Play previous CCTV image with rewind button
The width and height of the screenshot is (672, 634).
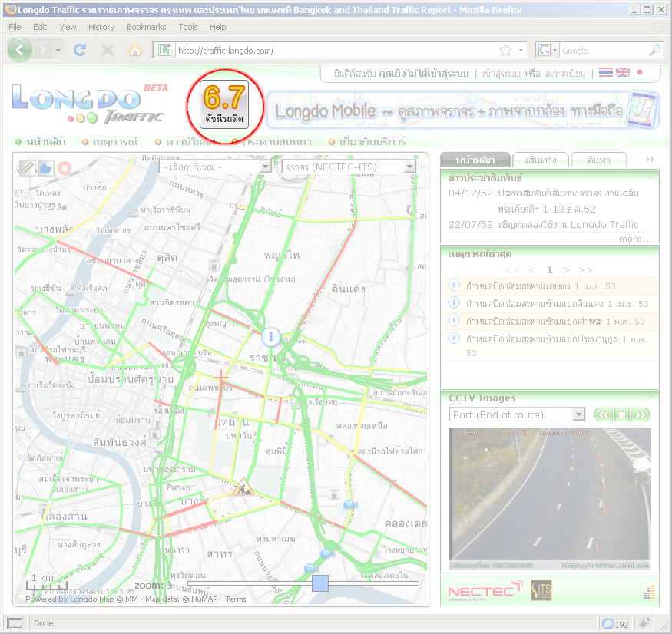pos(604,414)
